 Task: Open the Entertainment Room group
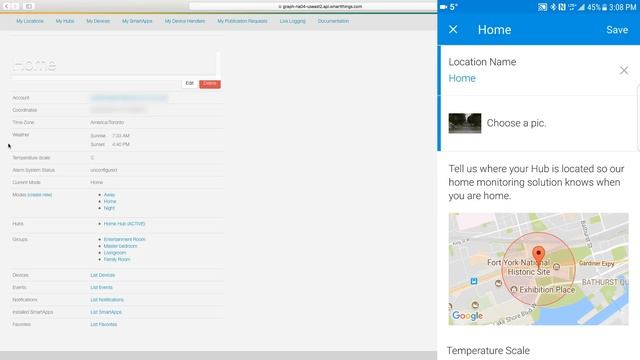coord(124,239)
